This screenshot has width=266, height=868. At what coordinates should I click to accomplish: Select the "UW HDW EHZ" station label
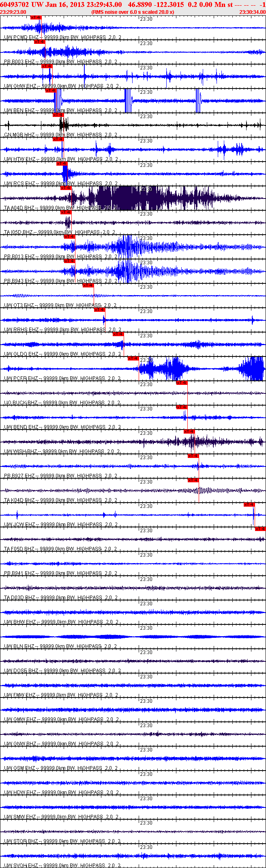(20, 792)
